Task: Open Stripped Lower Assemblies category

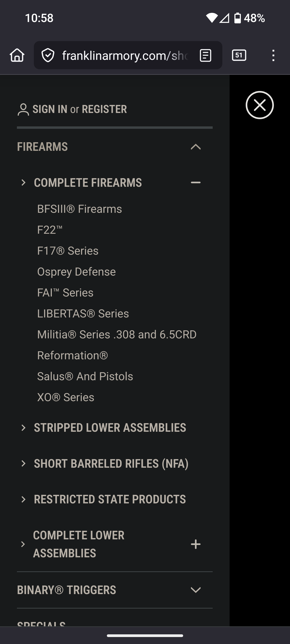Action: pos(110,428)
